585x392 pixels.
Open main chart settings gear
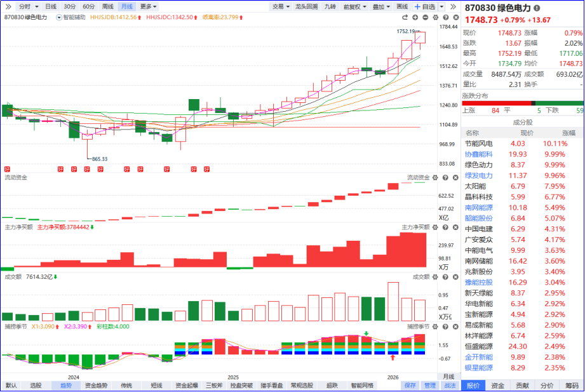pyautogui.click(x=435, y=18)
